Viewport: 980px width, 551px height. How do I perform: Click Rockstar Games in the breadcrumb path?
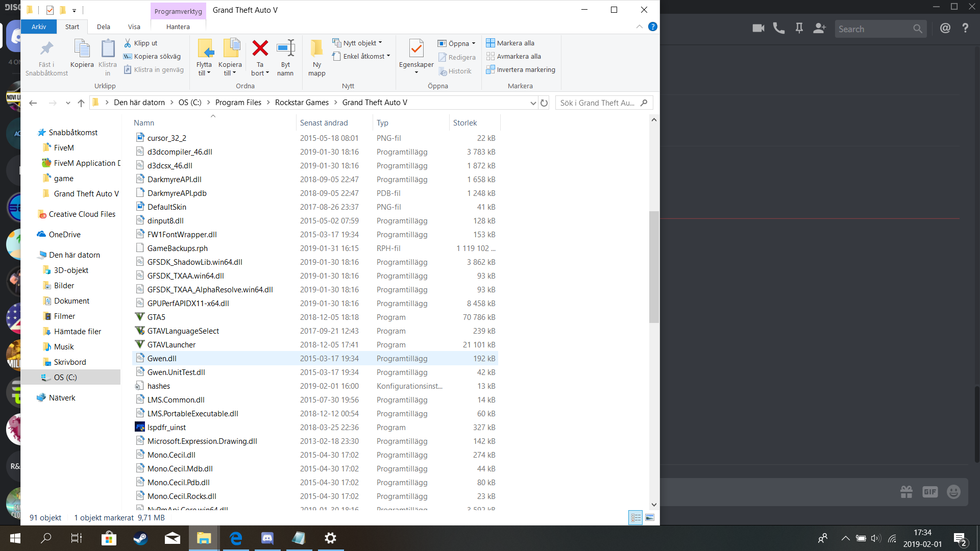302,103
